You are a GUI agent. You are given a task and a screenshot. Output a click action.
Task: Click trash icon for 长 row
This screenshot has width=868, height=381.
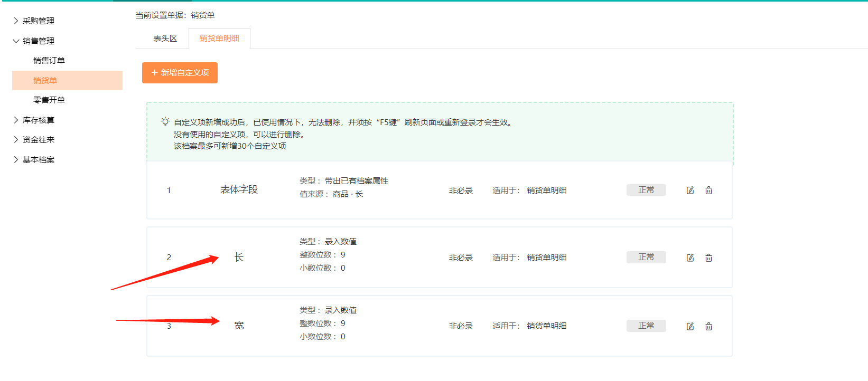point(708,258)
